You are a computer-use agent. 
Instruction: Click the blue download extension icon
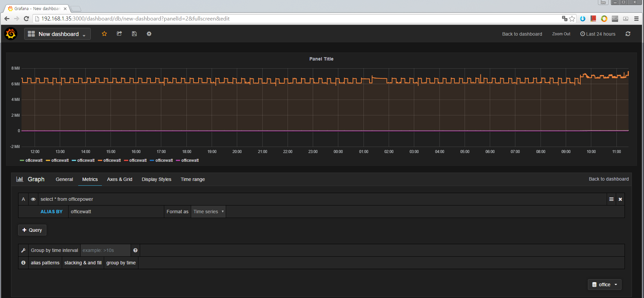(x=583, y=18)
